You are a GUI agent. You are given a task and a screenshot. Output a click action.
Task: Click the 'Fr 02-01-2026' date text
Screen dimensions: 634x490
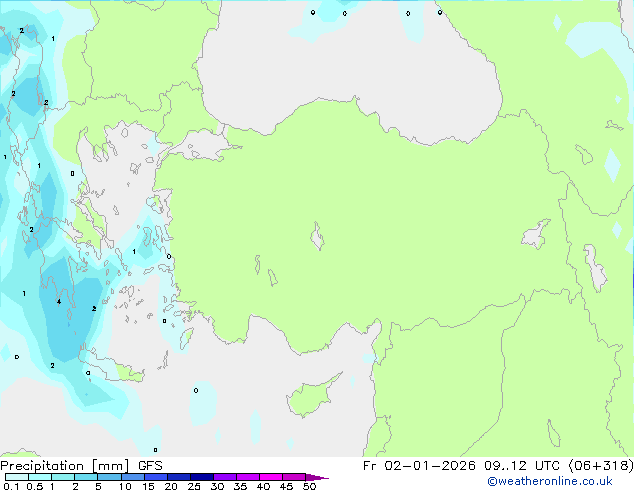[x=419, y=466]
